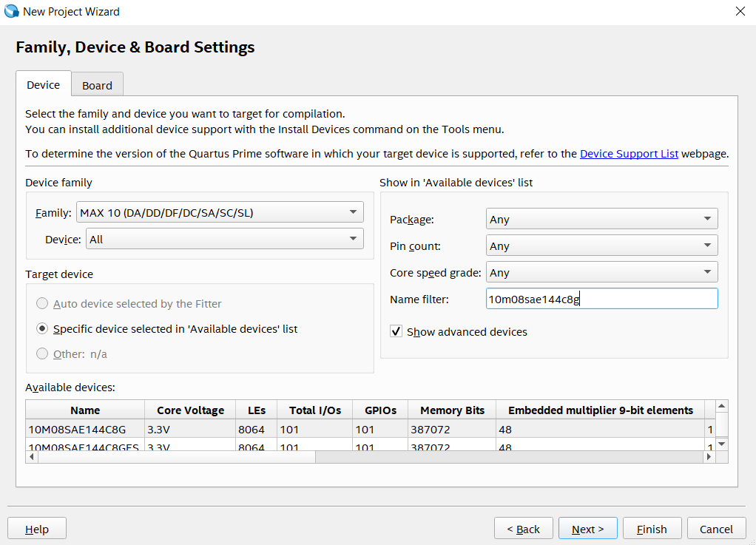Switch to the Board tab
The image size is (756, 545).
tap(97, 85)
